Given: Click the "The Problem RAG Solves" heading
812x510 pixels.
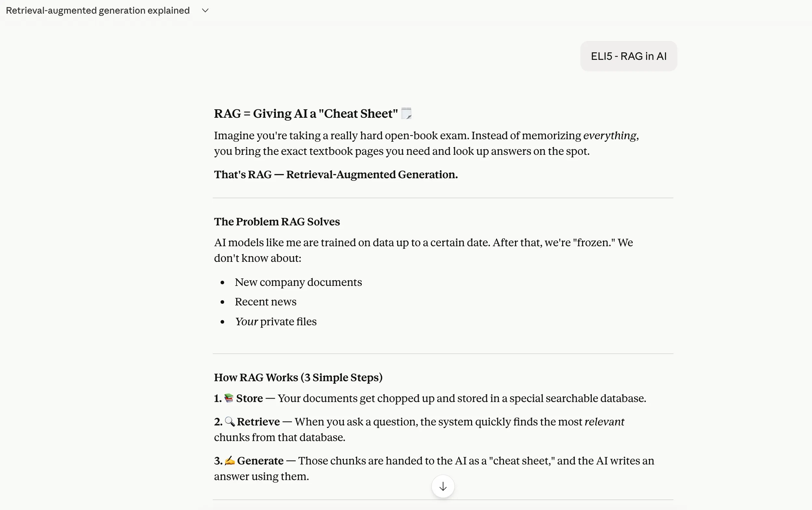Looking at the screenshot, I should pos(277,221).
